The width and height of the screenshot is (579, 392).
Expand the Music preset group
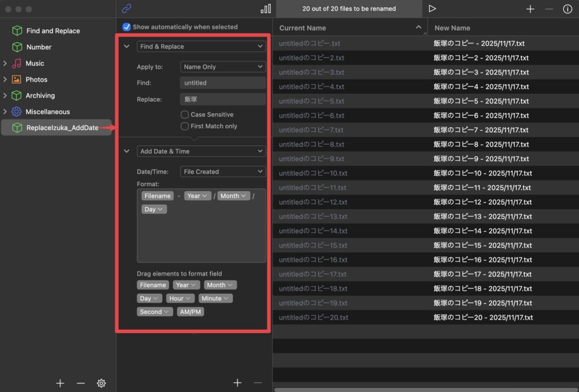5,63
